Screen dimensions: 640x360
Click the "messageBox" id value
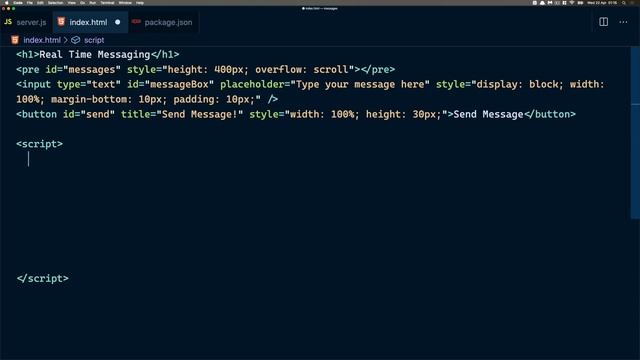179,84
